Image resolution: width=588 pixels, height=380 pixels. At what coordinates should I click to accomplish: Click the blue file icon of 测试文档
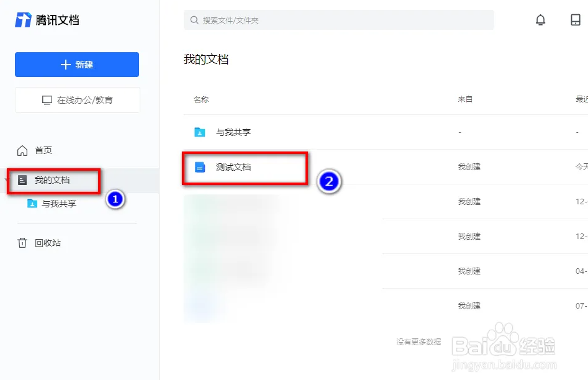pyautogui.click(x=200, y=167)
